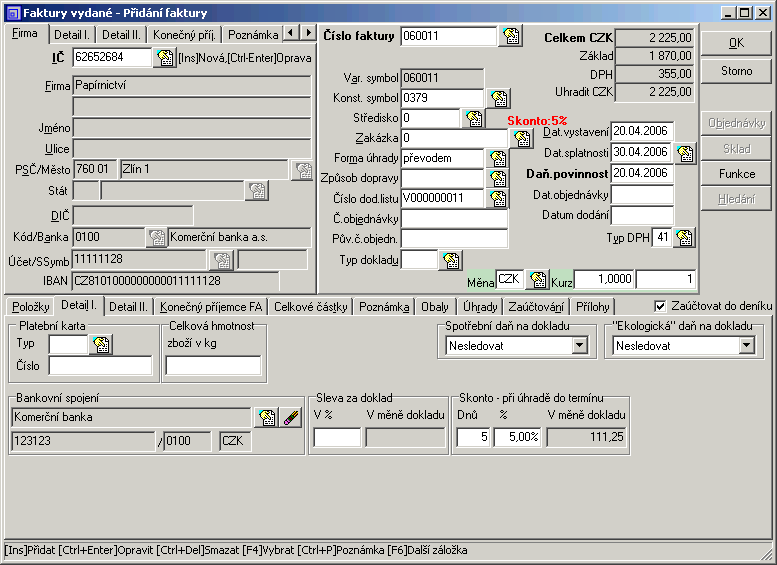The image size is (777, 565).
Task: Open lookup icon for Platební karta Typ
Action: (101, 344)
